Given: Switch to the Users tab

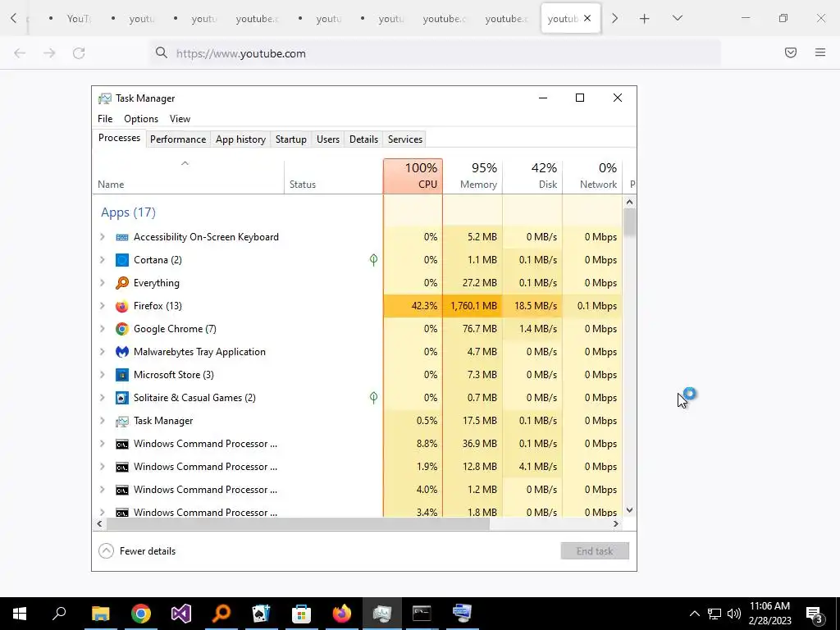Looking at the screenshot, I should pos(328,139).
